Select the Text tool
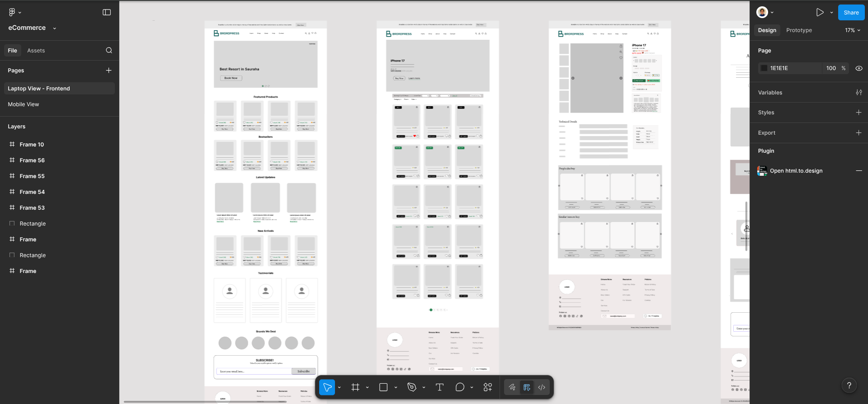Viewport: 868px width, 404px height. point(439,387)
